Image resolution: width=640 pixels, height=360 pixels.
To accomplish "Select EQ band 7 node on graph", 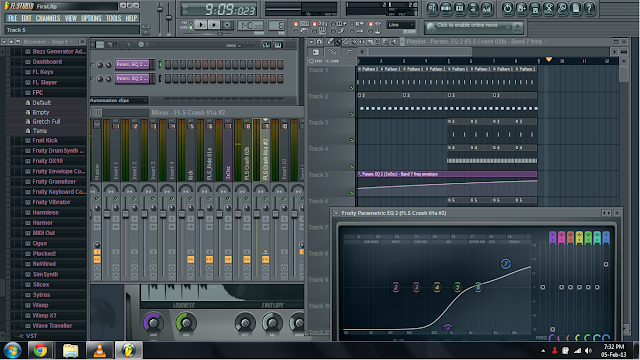I will pyautogui.click(x=506, y=264).
